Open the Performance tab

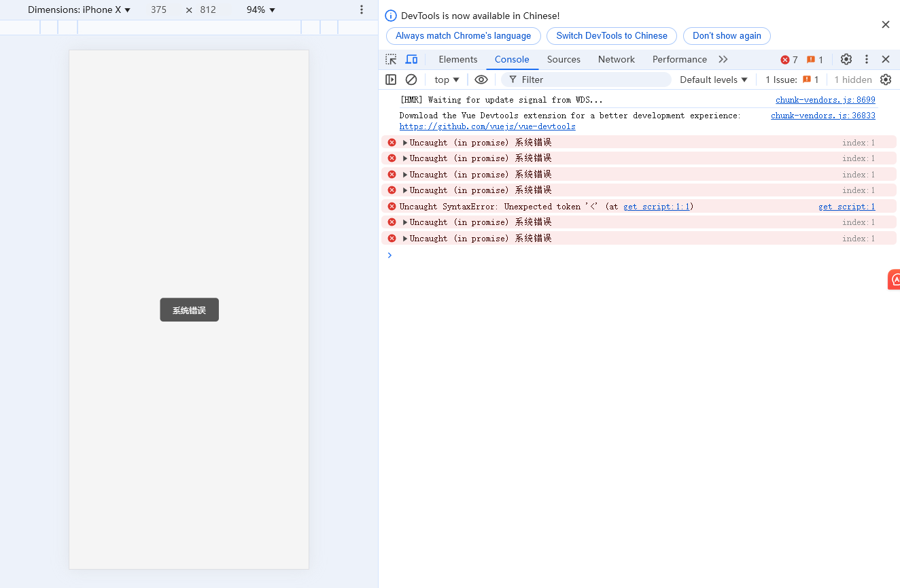pyautogui.click(x=680, y=59)
